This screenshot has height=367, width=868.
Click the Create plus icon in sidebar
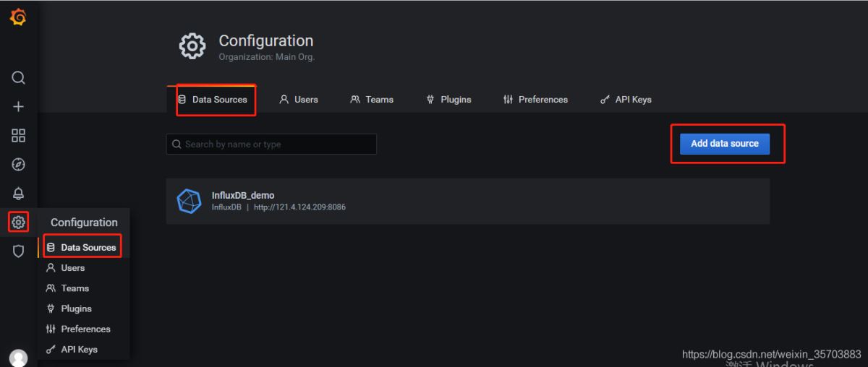pos(19,107)
